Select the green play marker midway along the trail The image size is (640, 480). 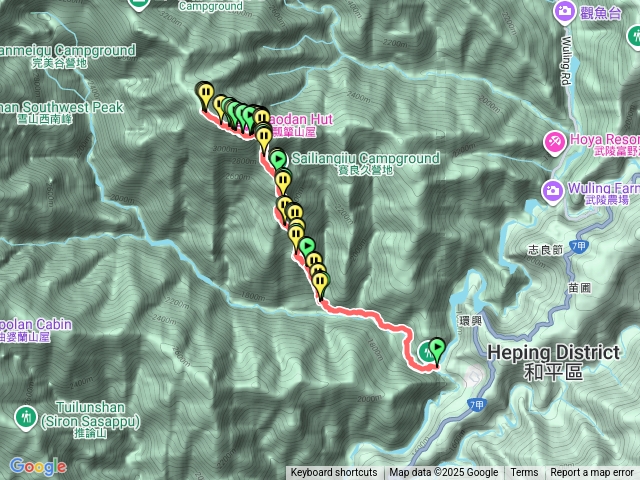pos(307,246)
